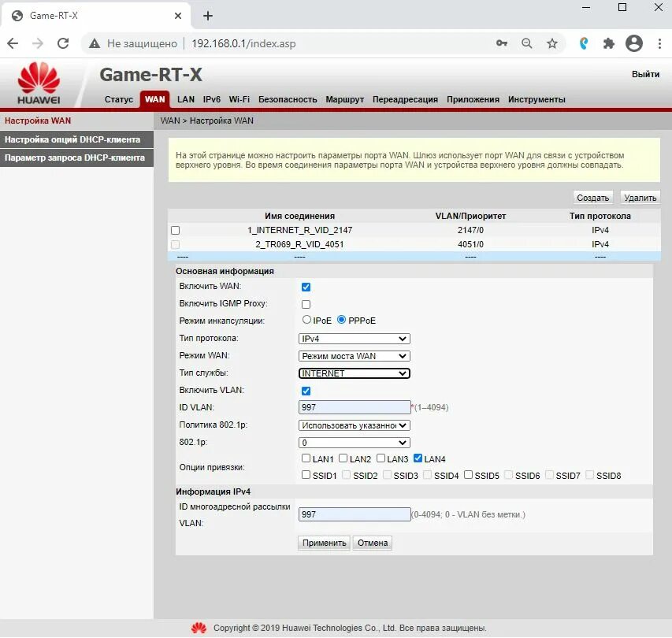Viewport: 672px width, 638px height.
Task: Open the Wi-Fi tab
Action: point(239,99)
